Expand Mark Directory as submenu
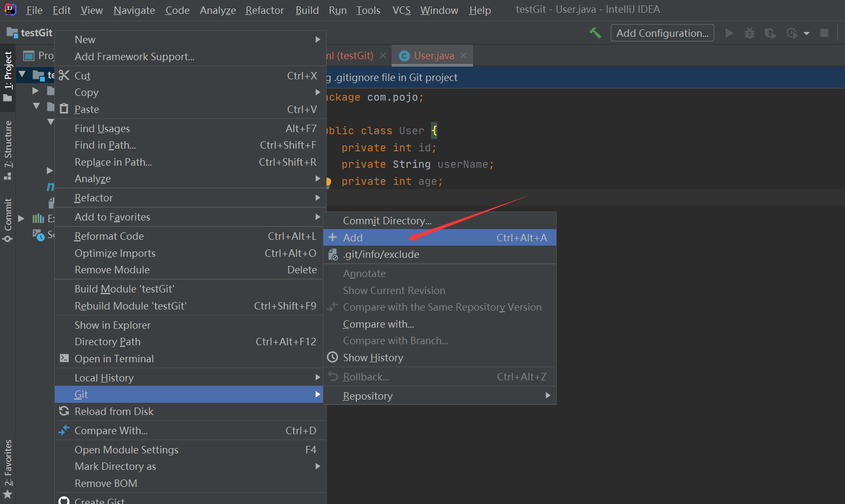The height and width of the screenshot is (504, 845). (x=190, y=466)
